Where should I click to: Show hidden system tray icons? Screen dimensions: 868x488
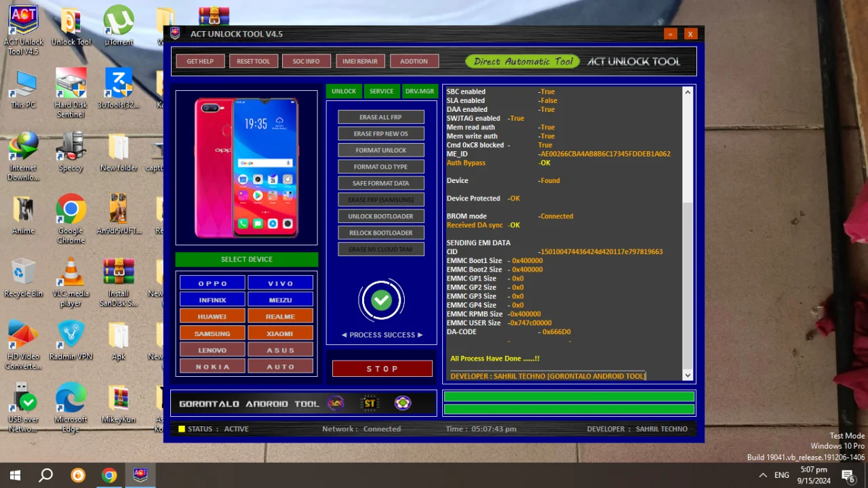(x=763, y=475)
